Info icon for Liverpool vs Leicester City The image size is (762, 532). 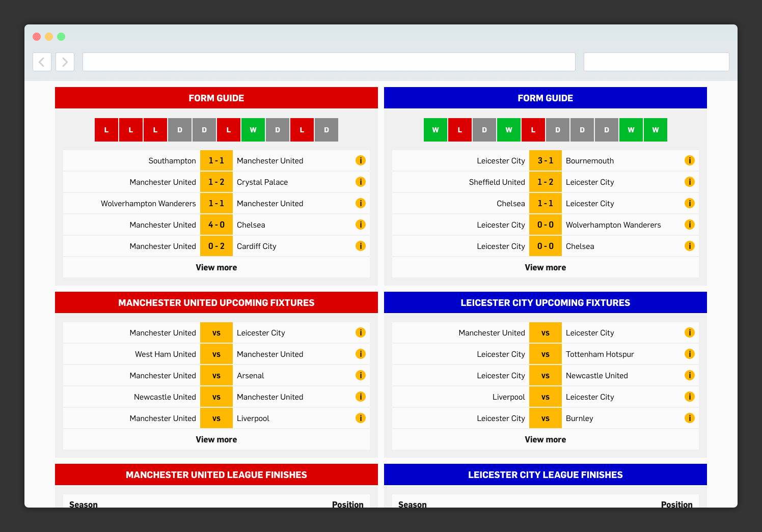click(690, 397)
